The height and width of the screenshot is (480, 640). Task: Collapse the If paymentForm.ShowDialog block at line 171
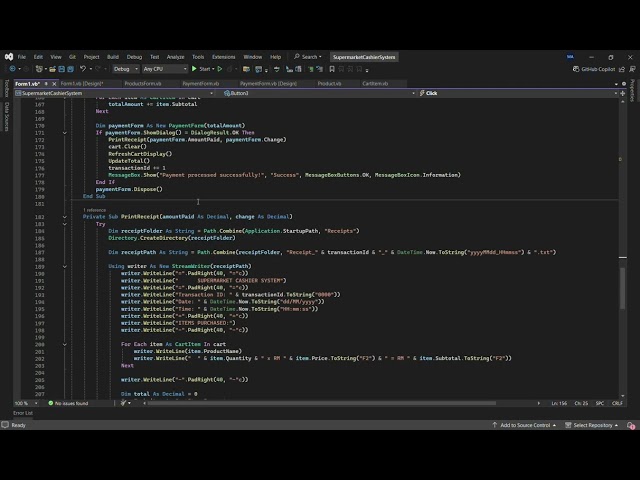coord(64,133)
